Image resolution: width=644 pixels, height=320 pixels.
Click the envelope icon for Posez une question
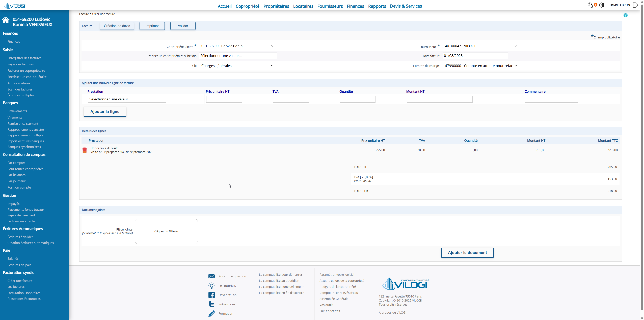(x=211, y=276)
